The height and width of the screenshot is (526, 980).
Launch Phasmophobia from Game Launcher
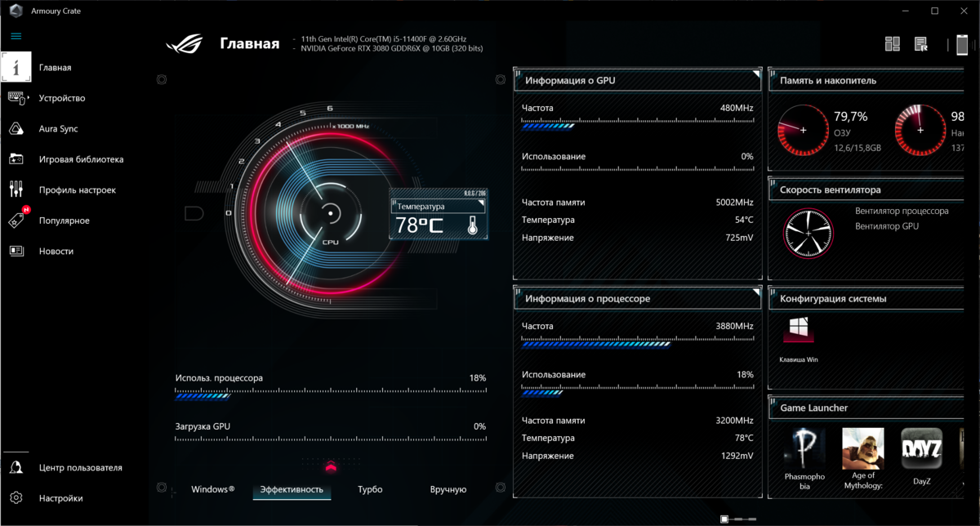(804, 459)
